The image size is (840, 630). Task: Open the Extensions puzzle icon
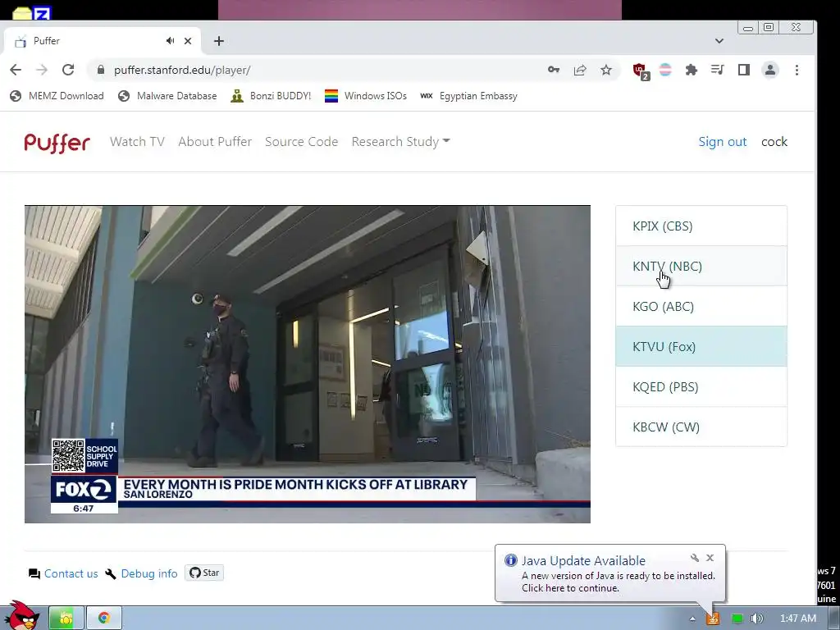[x=691, y=70]
